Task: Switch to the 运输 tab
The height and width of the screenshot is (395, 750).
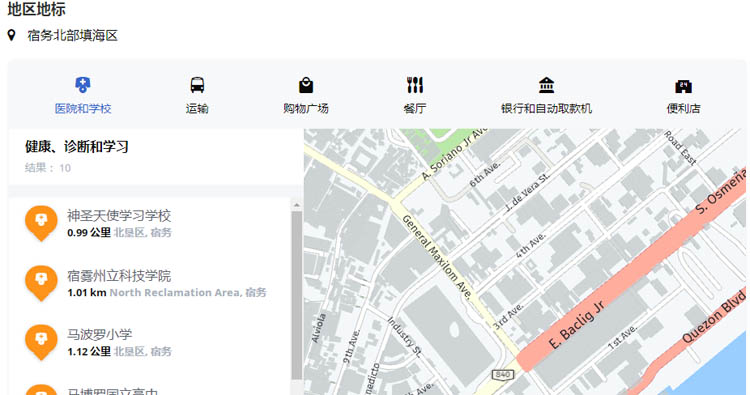Action: 197,109
